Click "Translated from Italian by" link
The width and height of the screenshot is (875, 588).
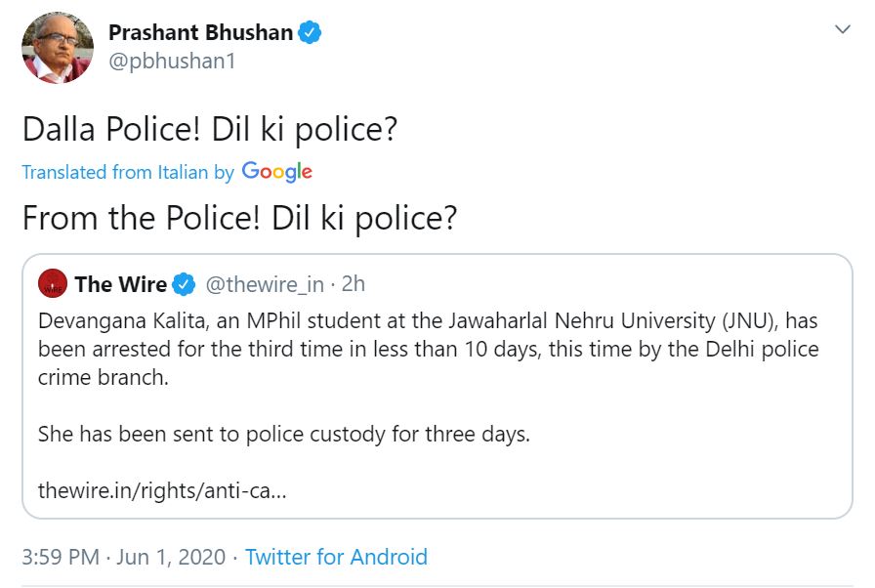(x=128, y=172)
